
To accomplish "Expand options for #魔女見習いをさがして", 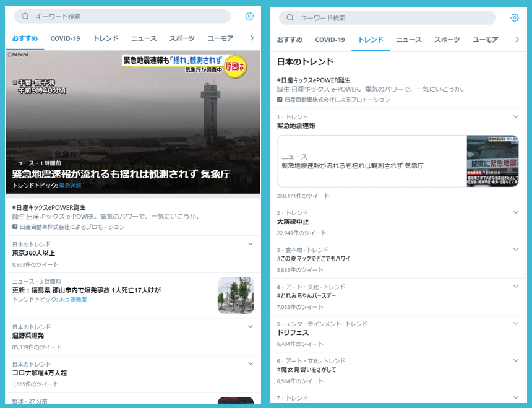I will click(x=516, y=360).
